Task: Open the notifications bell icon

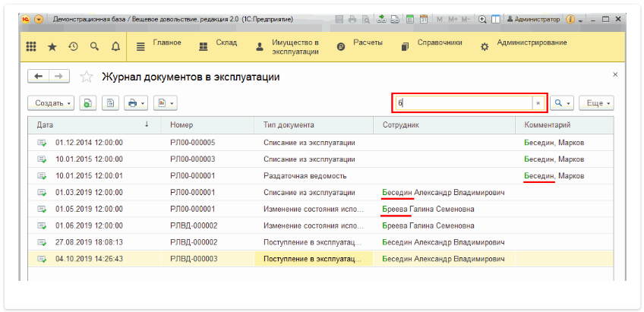Action: coord(115,47)
